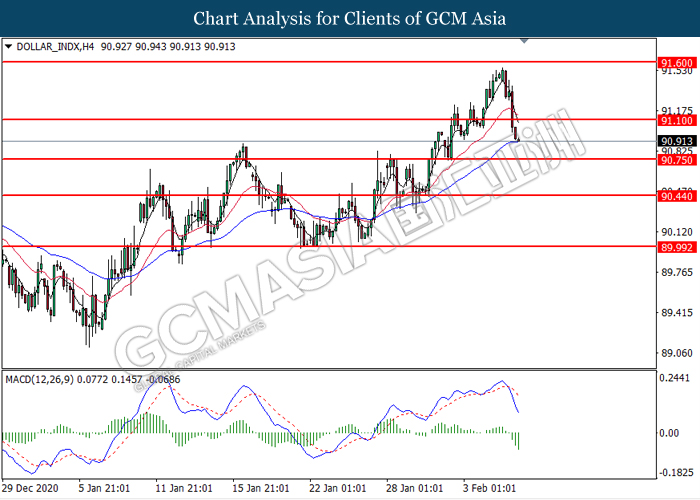700x500 pixels.
Task: Select the 91.600 red price level label
Action: pos(677,63)
